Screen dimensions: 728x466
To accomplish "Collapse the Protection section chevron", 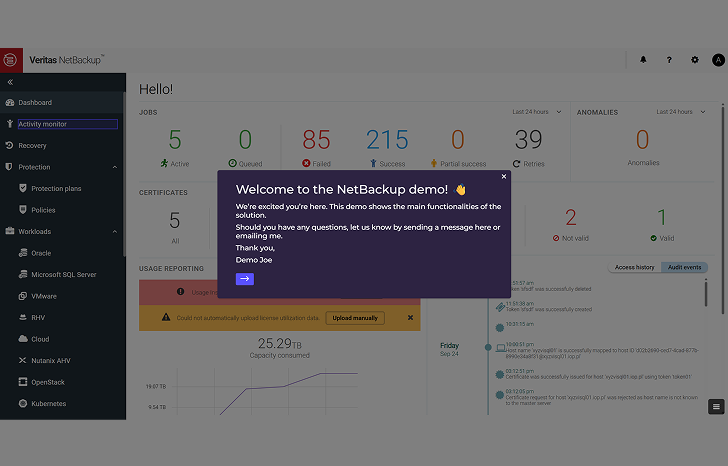I will [x=115, y=167].
